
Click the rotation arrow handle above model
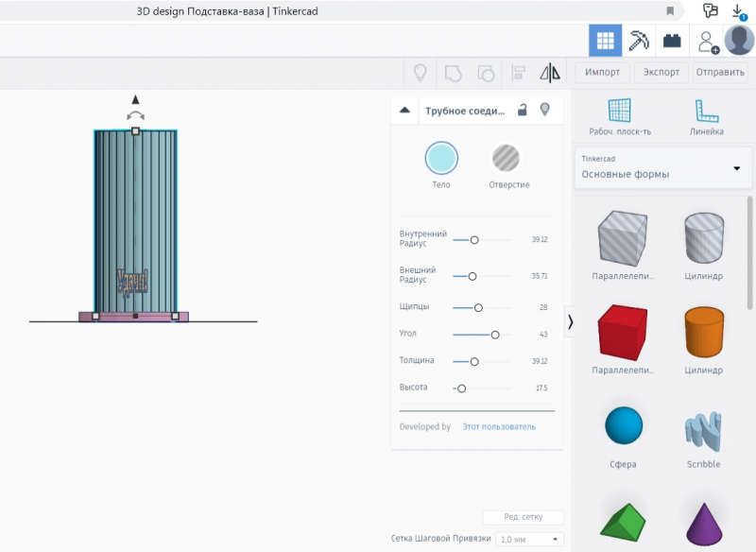tap(135, 115)
